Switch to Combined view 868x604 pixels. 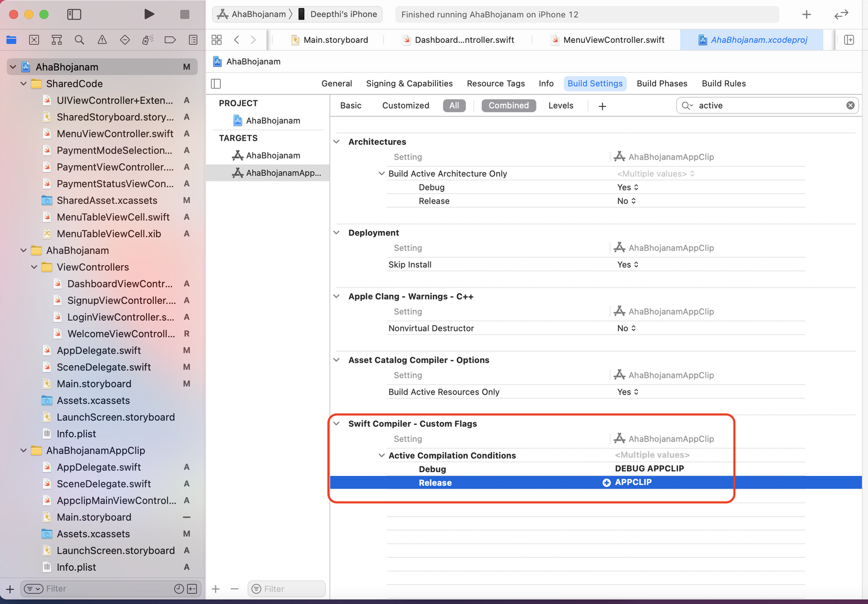click(508, 105)
